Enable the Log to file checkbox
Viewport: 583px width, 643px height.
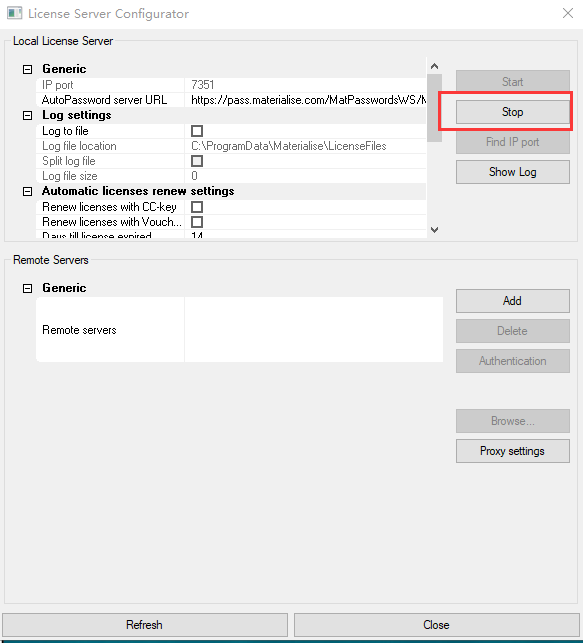pyautogui.click(x=197, y=131)
